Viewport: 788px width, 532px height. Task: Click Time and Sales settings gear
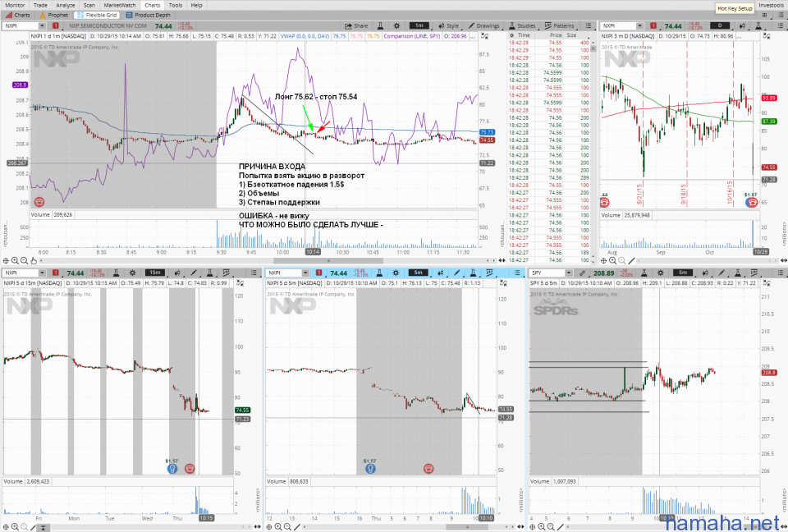point(511,35)
